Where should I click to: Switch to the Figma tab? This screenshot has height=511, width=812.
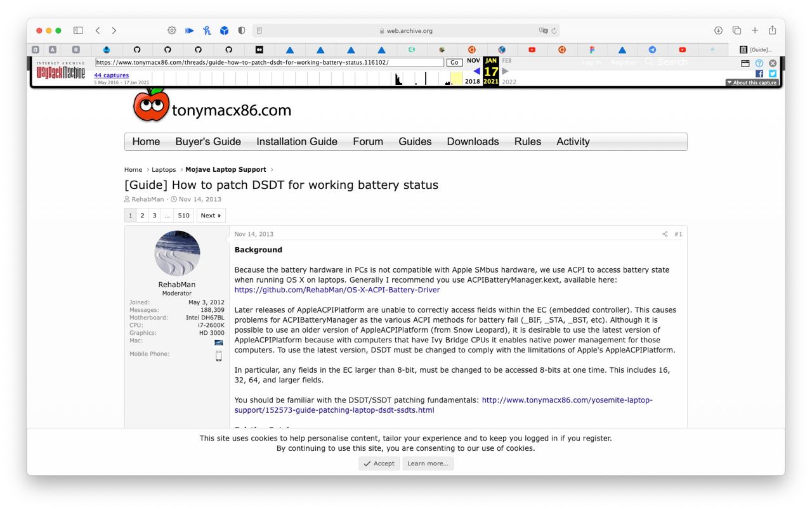click(x=592, y=49)
